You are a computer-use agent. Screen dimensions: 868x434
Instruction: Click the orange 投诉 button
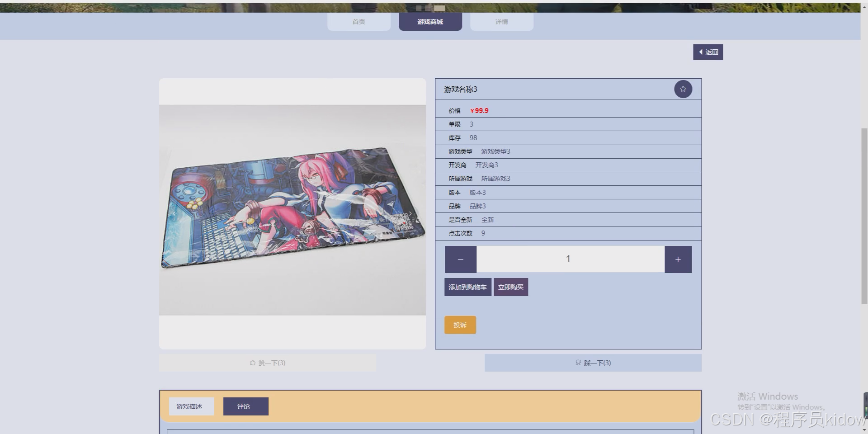pyautogui.click(x=460, y=325)
